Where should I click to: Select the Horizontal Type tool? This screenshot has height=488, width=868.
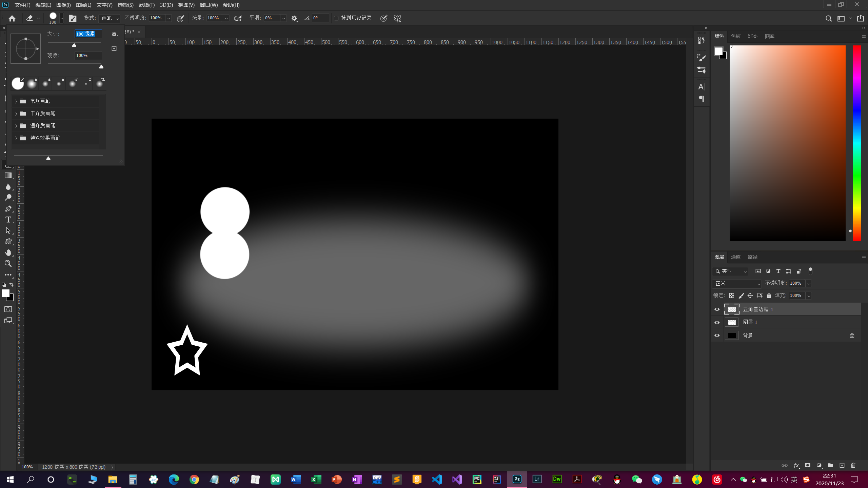[x=8, y=220]
